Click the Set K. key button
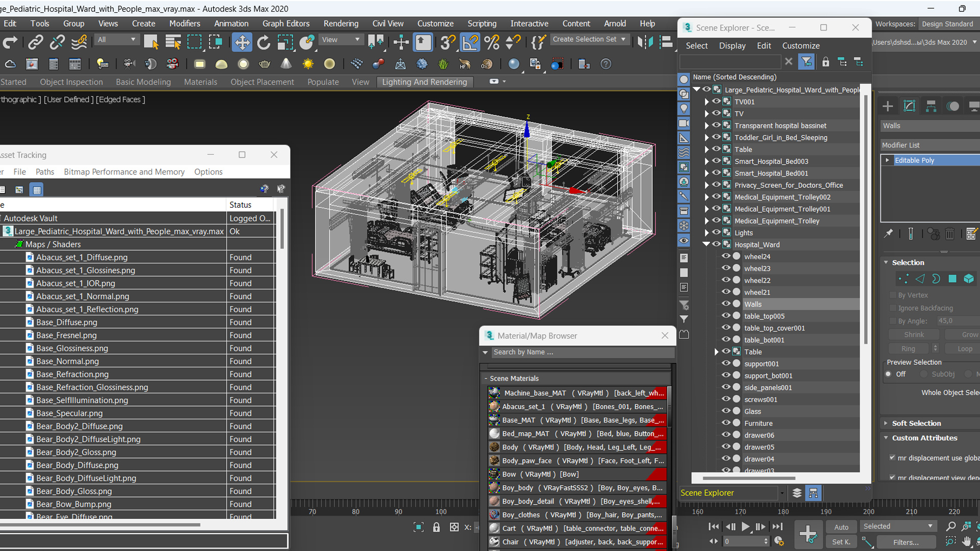This screenshot has height=551, width=980. click(841, 542)
